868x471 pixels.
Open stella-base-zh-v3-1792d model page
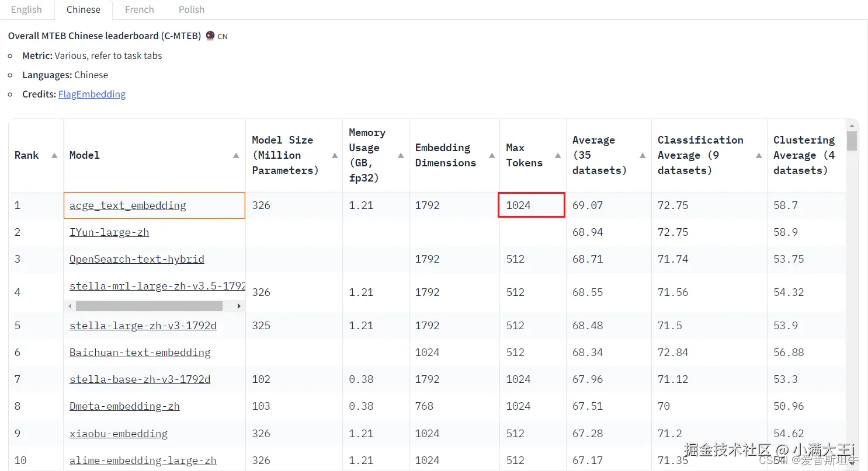[140, 379]
